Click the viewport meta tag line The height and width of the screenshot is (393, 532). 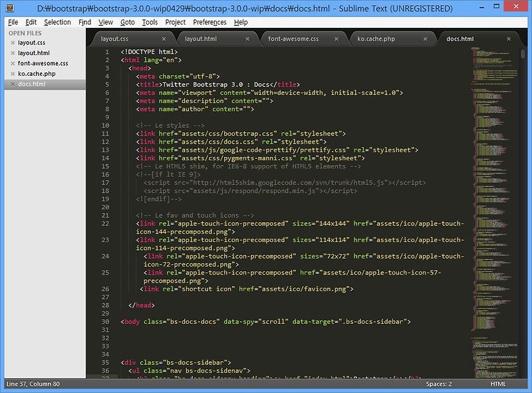[x=269, y=92]
